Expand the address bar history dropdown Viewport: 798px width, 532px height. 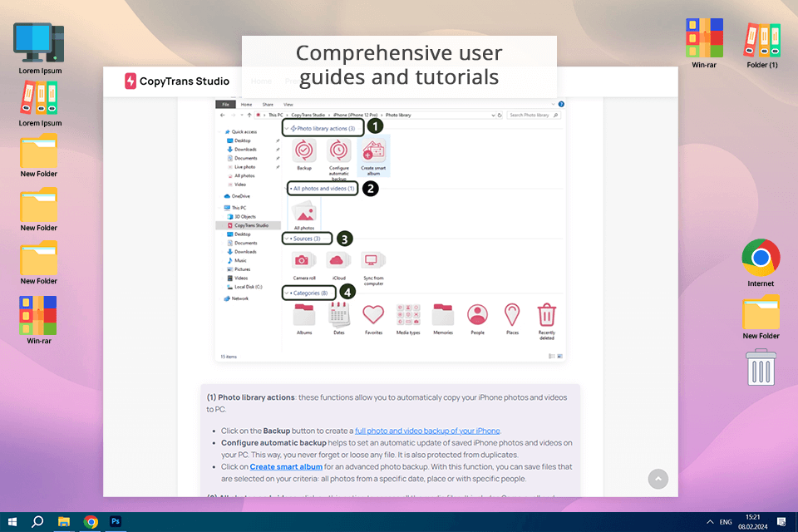493,116
